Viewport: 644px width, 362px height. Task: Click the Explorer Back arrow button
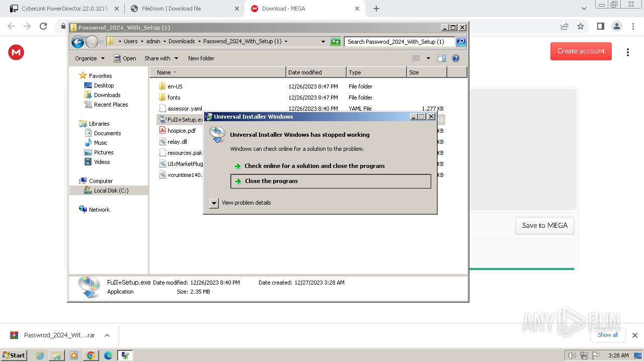point(77,42)
